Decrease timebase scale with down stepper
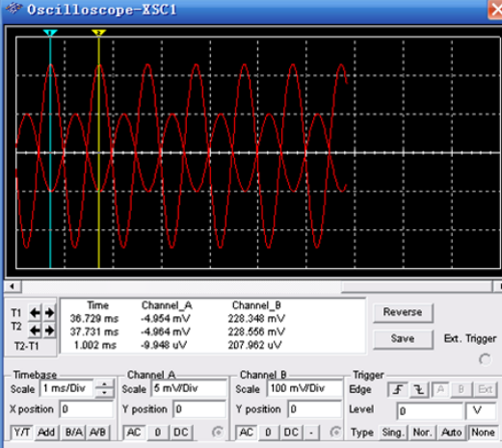The height and width of the screenshot is (448, 502). point(104,393)
